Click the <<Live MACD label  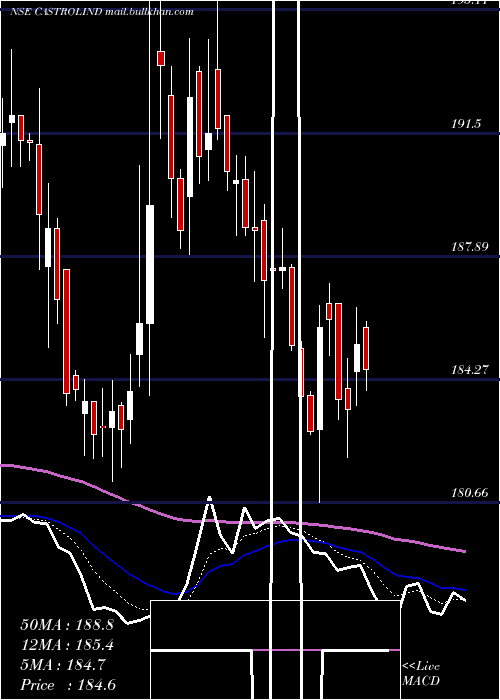pyautogui.click(x=421, y=673)
